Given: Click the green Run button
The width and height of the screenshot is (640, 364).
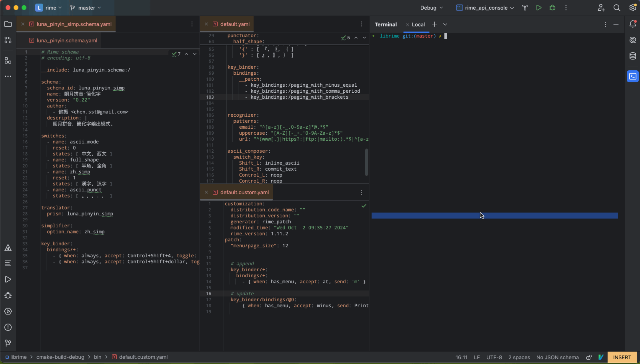Looking at the screenshot, I should coord(539,8).
